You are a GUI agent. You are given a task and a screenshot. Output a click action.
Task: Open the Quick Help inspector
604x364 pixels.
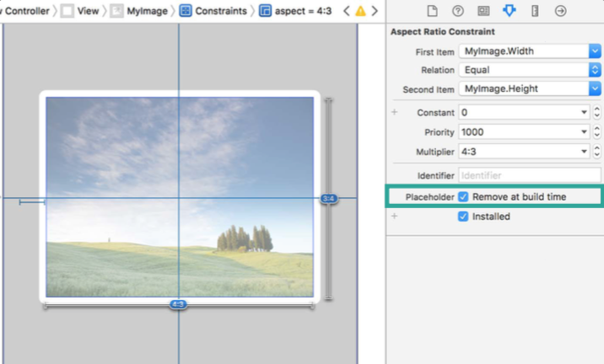(457, 11)
